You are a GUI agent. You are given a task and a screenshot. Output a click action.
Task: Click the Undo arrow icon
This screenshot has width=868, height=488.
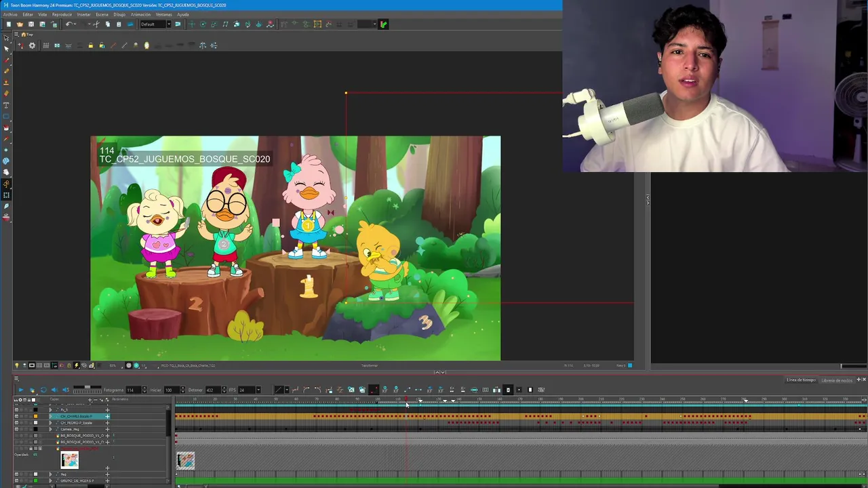tap(68, 24)
